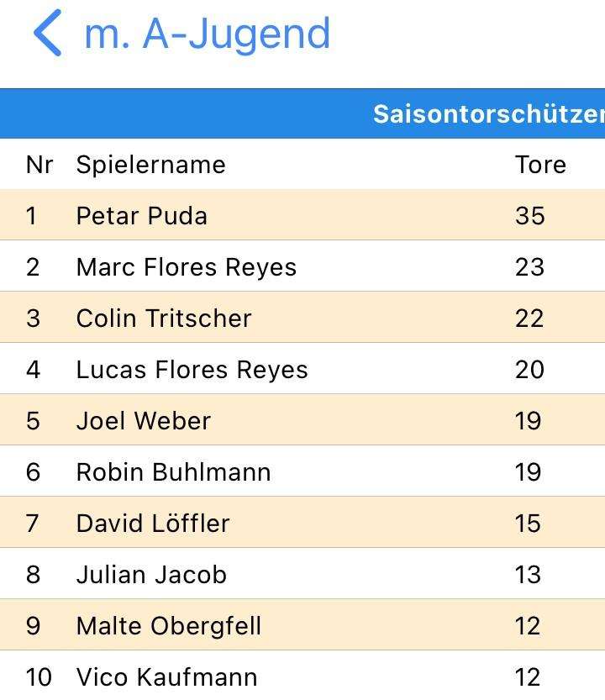This screenshot has width=605, height=700.
Task: Click the Tore column header
Action: click(540, 165)
